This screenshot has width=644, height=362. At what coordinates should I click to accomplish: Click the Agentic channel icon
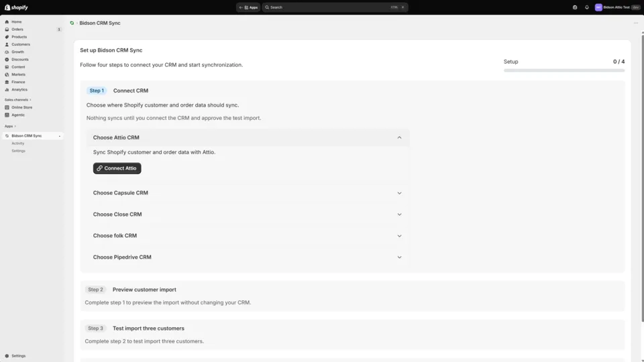[7, 115]
